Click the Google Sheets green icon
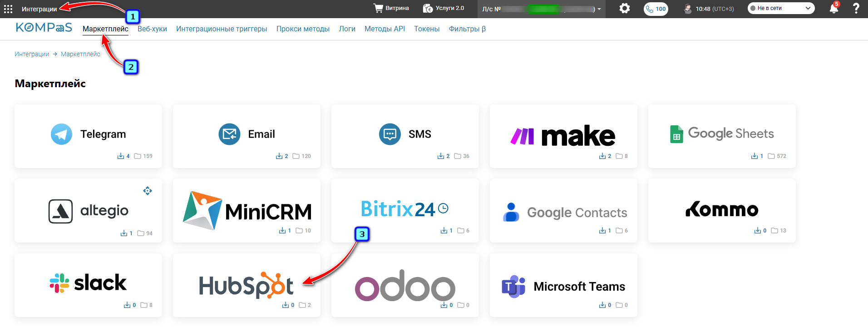This screenshot has width=868, height=327. point(676,134)
